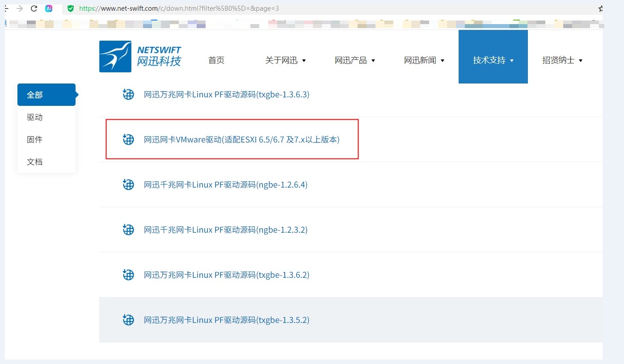Open the VMware ESXI driver download link

[241, 139]
